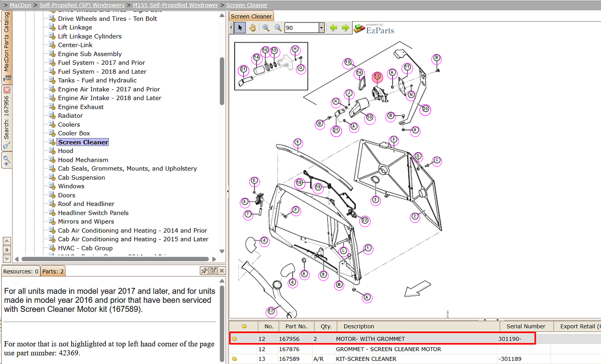This screenshot has width=601, height=364.
Task: Open Self-Propelled (SP) Windrowers breadcrumb link
Action: 82,5
